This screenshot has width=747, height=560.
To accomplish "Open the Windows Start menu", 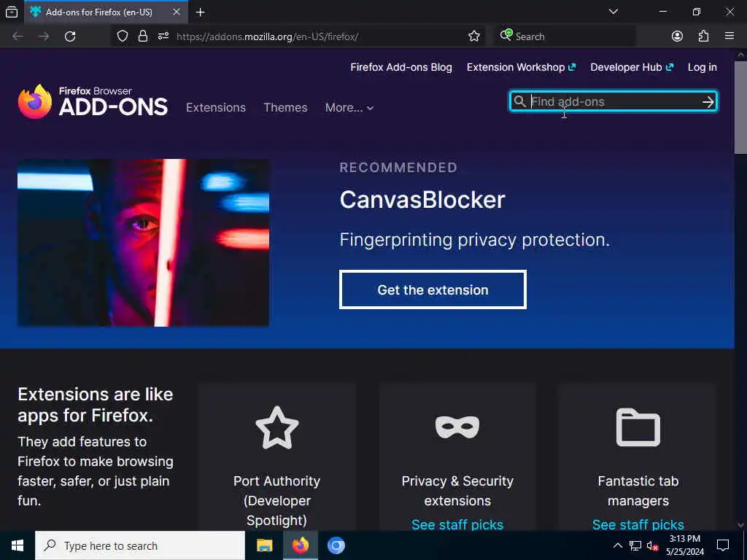I will pyautogui.click(x=18, y=545).
